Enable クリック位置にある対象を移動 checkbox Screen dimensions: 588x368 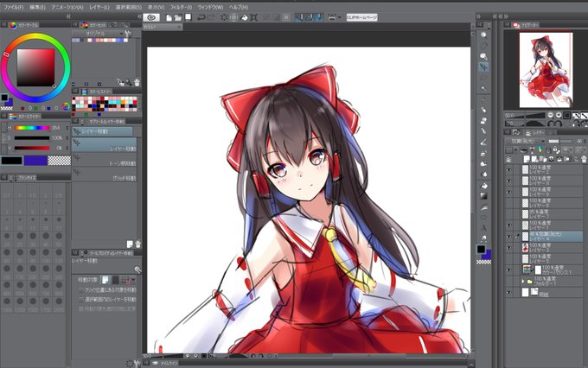coord(81,290)
